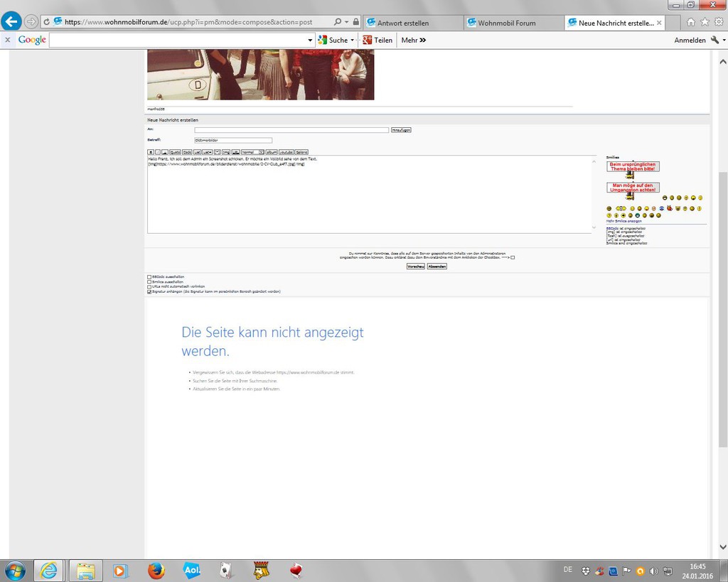Click the album BBCode button
728x582 pixels.
[272, 152]
